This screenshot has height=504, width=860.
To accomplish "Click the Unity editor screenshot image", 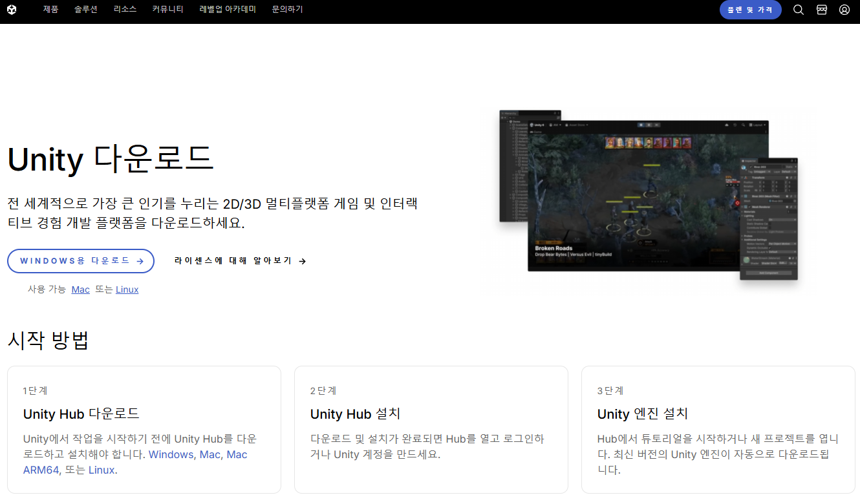I will pyautogui.click(x=649, y=195).
